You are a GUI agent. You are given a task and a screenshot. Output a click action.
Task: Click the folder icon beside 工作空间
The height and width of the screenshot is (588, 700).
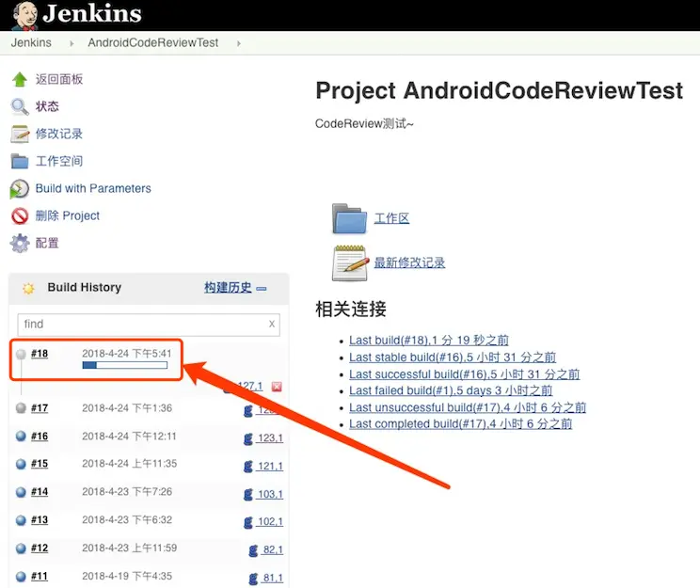[x=20, y=161]
